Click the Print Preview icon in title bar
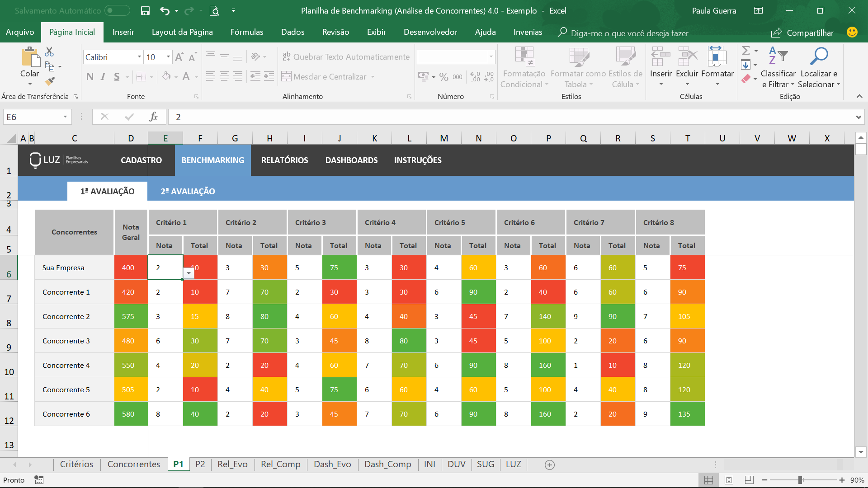 pyautogui.click(x=214, y=11)
